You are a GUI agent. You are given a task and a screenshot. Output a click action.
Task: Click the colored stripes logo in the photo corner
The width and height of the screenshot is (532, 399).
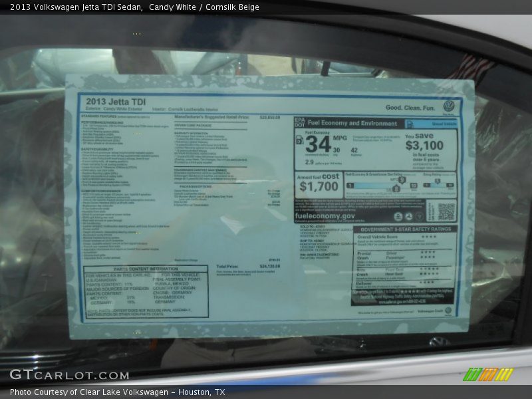point(488,374)
